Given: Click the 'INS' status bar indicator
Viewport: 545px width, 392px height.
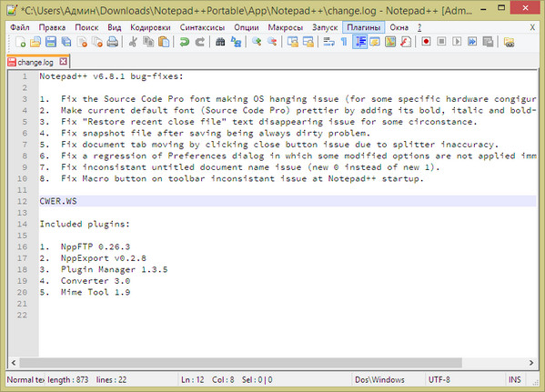Looking at the screenshot, I should (x=515, y=380).
